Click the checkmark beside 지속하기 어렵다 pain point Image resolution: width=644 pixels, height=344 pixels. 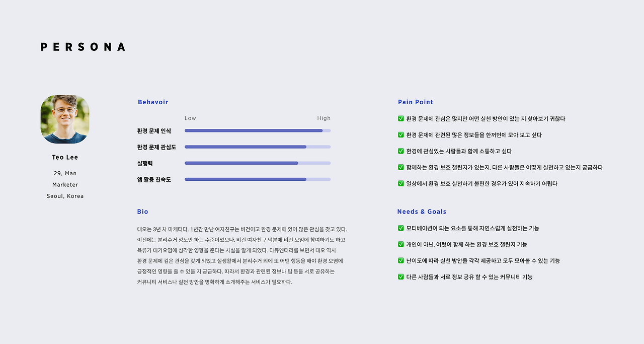coord(401,183)
